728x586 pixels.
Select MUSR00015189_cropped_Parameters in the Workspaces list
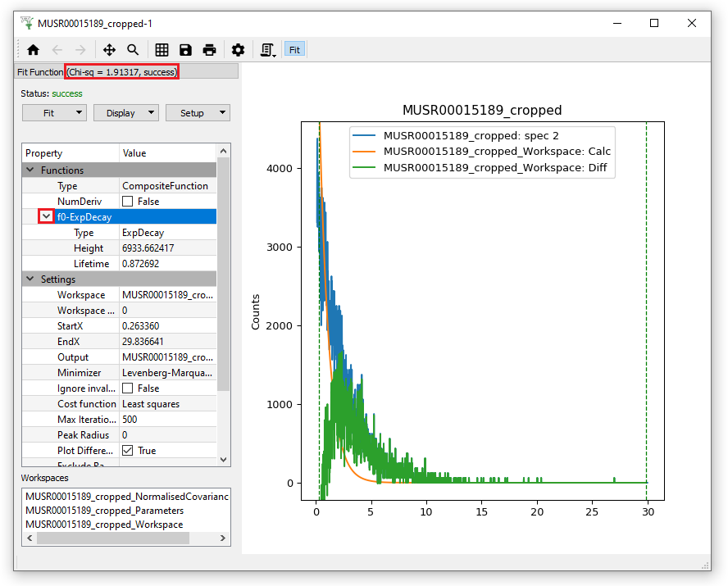click(x=104, y=511)
